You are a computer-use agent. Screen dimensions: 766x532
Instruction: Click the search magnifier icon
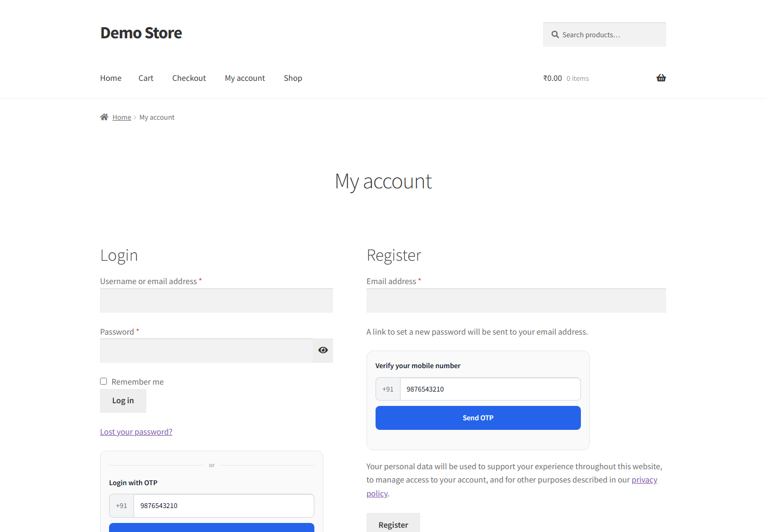pyautogui.click(x=555, y=35)
